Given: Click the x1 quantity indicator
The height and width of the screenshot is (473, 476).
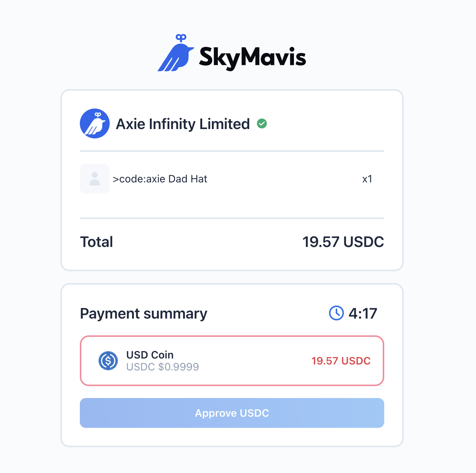Looking at the screenshot, I should point(367,179).
